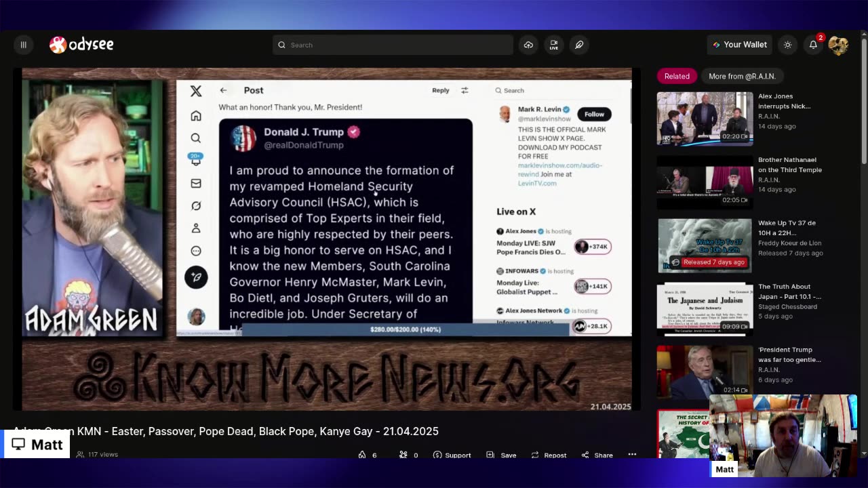
Task: Click the X more circle icon in video
Action: [x=196, y=251]
